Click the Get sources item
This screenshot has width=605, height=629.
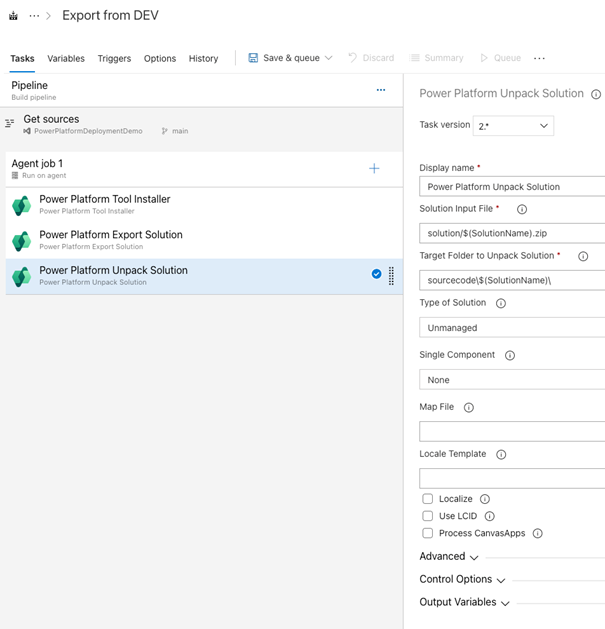click(204, 124)
